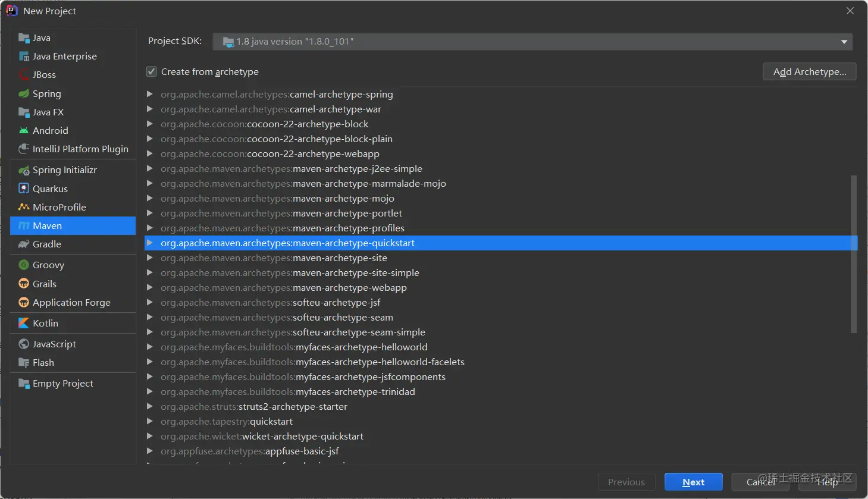Click the SDK folder icon in combo box

tap(228, 42)
